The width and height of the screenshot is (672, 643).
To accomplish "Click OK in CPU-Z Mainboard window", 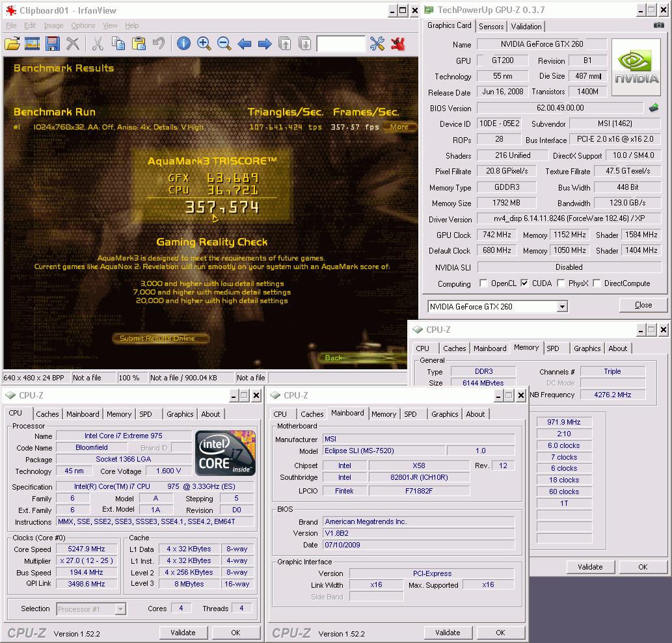I will click(x=500, y=633).
